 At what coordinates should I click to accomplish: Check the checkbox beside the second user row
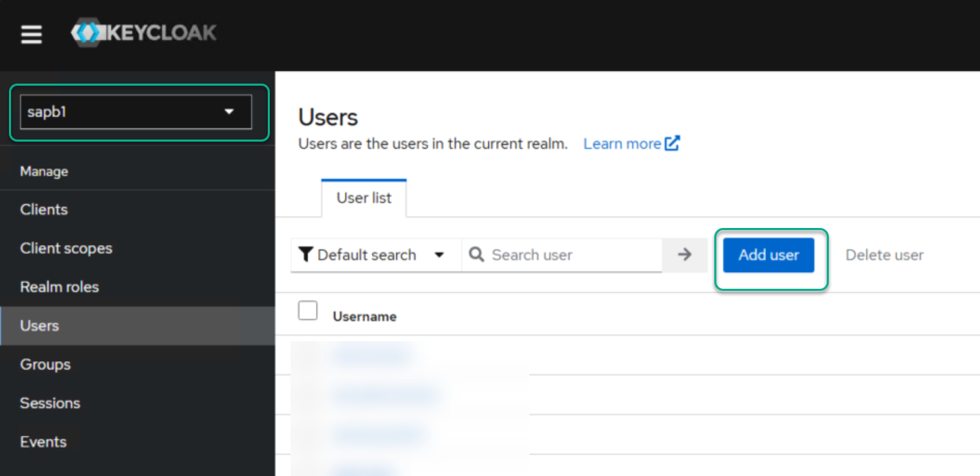(x=308, y=394)
